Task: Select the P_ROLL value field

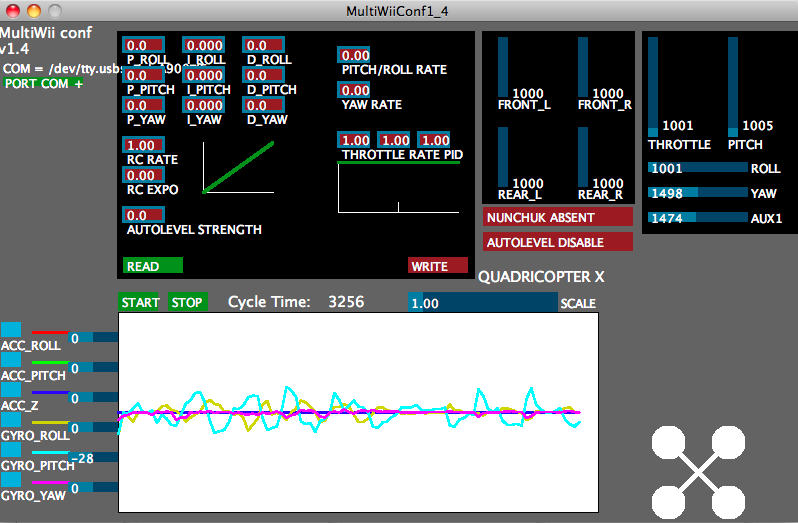Action: tap(144, 45)
